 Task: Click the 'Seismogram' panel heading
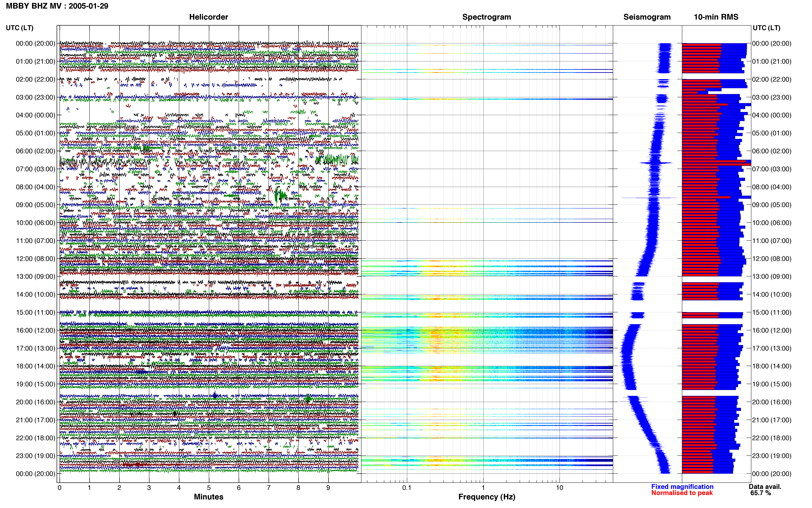[x=647, y=17]
